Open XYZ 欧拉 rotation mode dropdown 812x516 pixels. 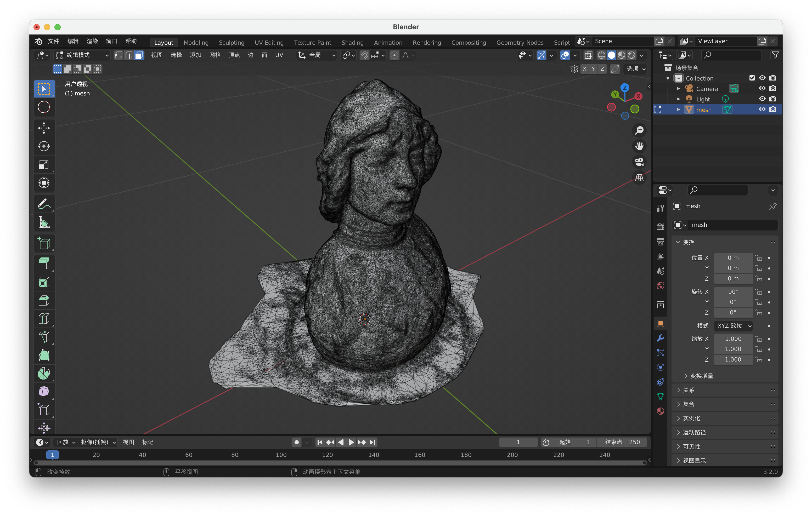click(734, 326)
